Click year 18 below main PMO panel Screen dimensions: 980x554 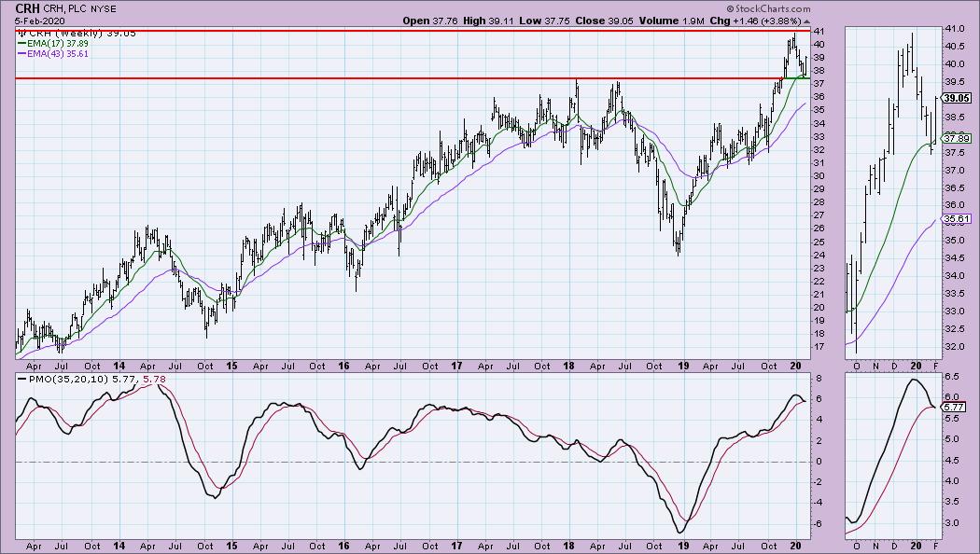point(569,546)
